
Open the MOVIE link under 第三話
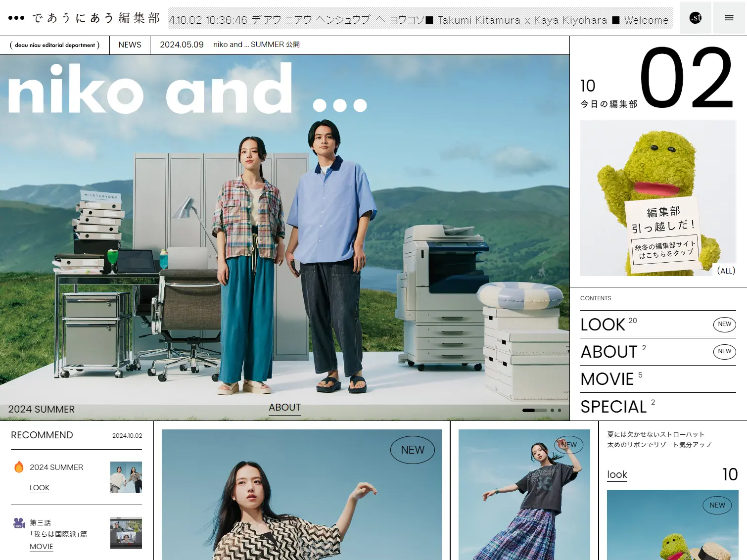(x=42, y=547)
